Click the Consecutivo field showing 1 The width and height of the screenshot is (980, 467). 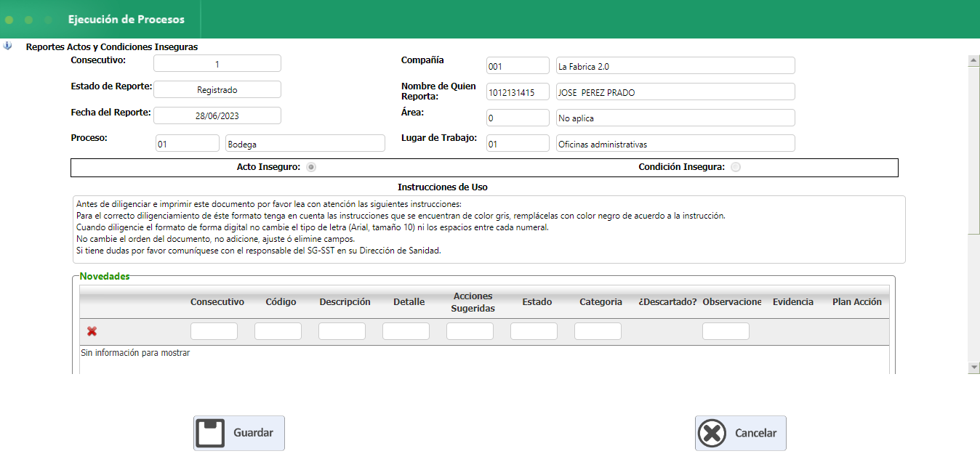coord(217,63)
